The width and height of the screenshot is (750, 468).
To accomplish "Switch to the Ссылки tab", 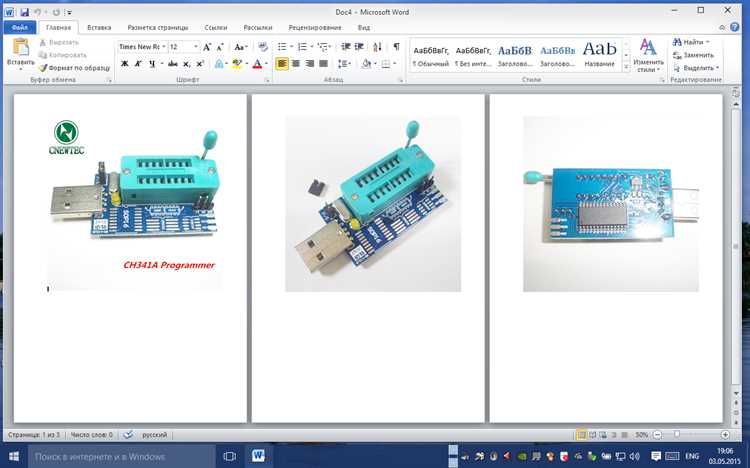I will [x=216, y=27].
